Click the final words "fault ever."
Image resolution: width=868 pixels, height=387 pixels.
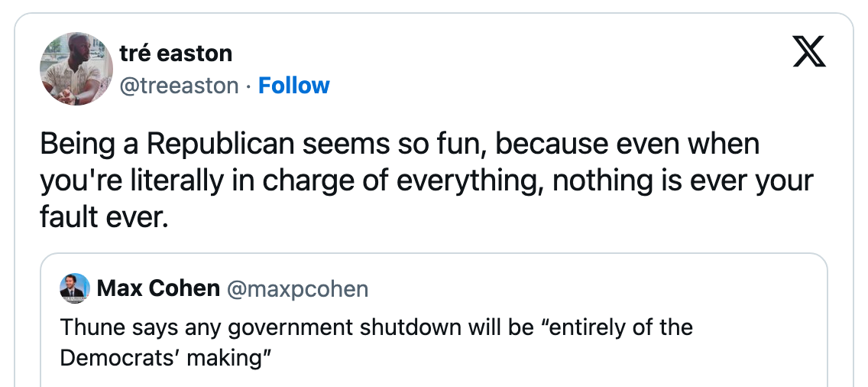click(x=102, y=218)
